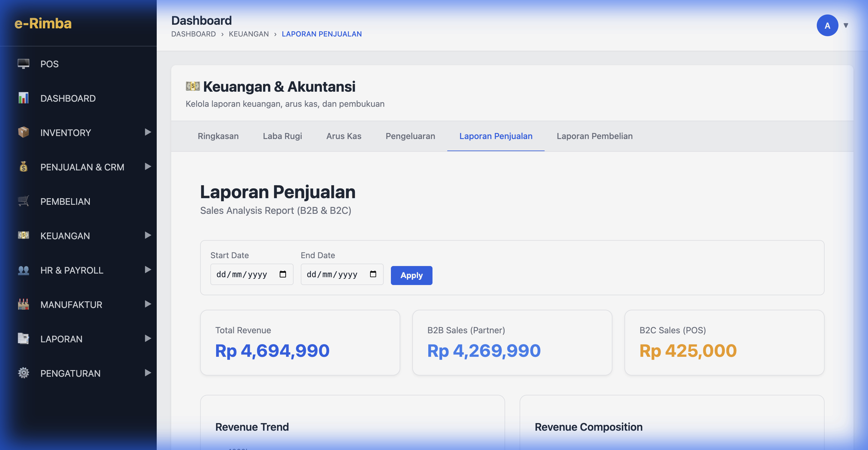Screen dimensions: 868x450
Task: Select the Penjualan & CRM money bag icon
Action: pos(23,167)
